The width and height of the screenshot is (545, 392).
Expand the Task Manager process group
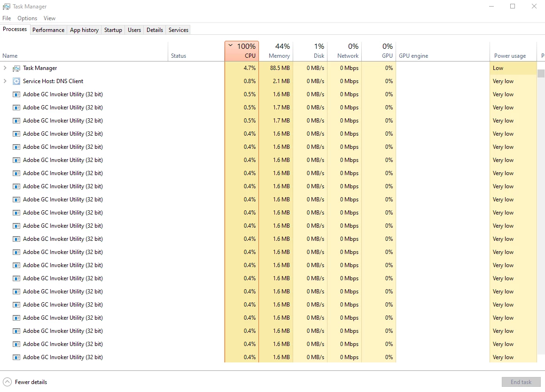pos(5,68)
